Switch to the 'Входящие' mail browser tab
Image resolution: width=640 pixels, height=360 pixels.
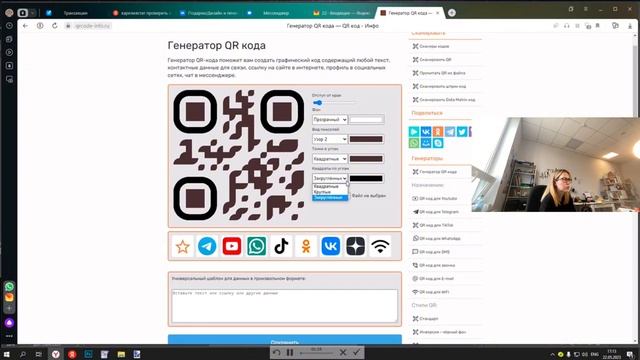(x=342, y=13)
